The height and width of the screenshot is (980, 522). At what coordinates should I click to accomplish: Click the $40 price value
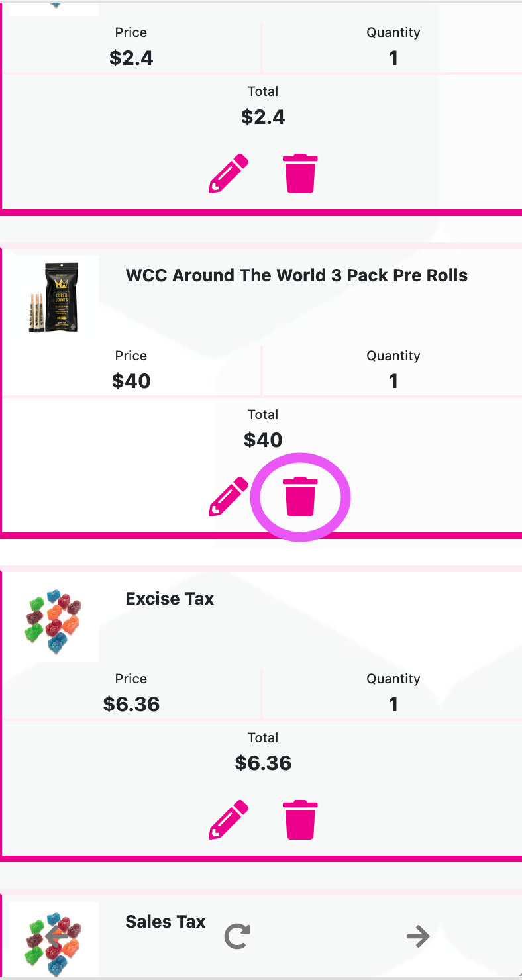point(131,381)
